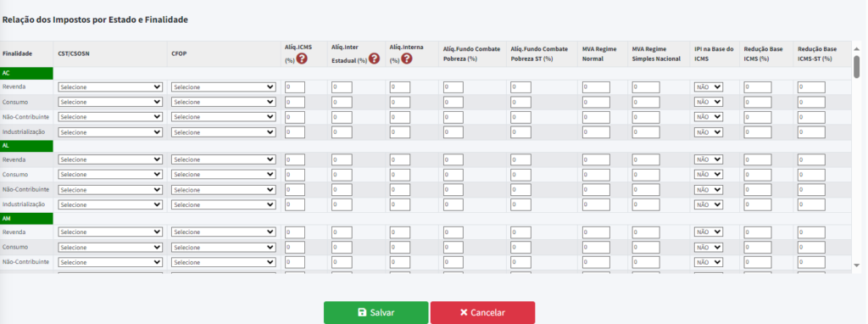This screenshot has height=324, width=868.
Task: Open help icon beside Alíq.ICMS header
Action: coord(302,59)
